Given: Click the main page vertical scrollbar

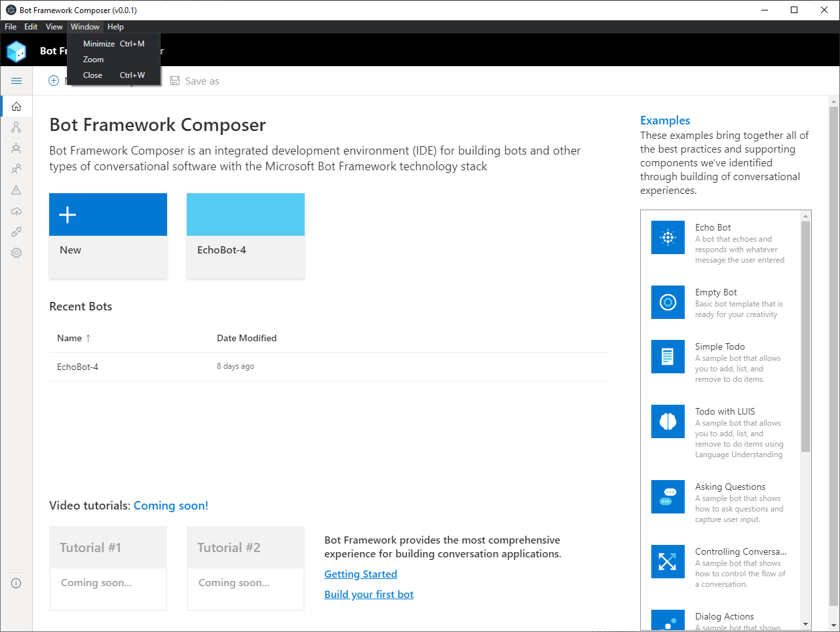Looking at the screenshot, I should (833, 356).
